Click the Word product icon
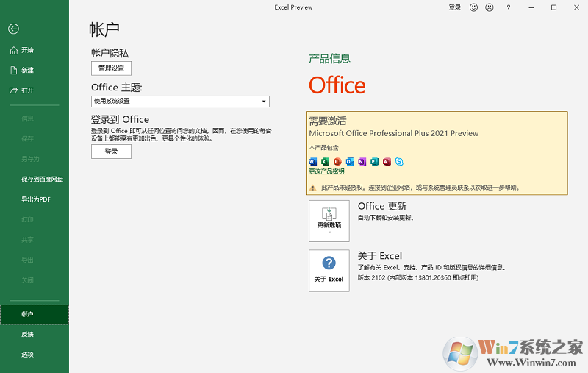 [313, 162]
